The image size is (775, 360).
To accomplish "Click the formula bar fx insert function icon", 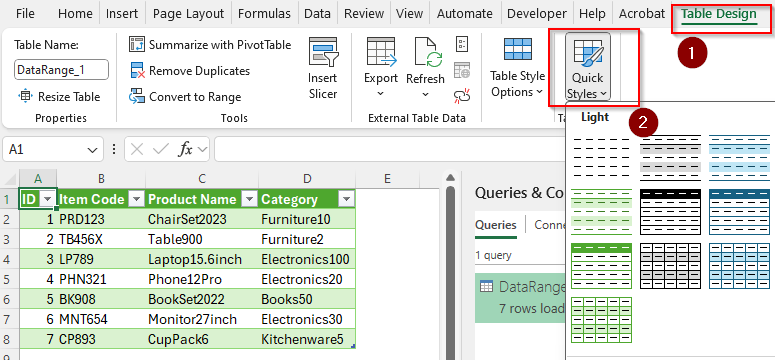I will 185,149.
